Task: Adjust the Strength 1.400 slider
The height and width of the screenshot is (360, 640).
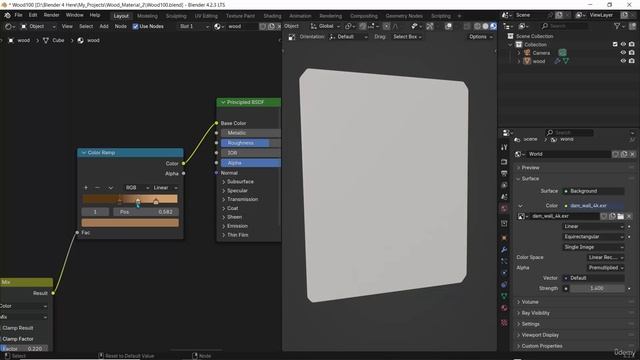Action: click(x=597, y=288)
